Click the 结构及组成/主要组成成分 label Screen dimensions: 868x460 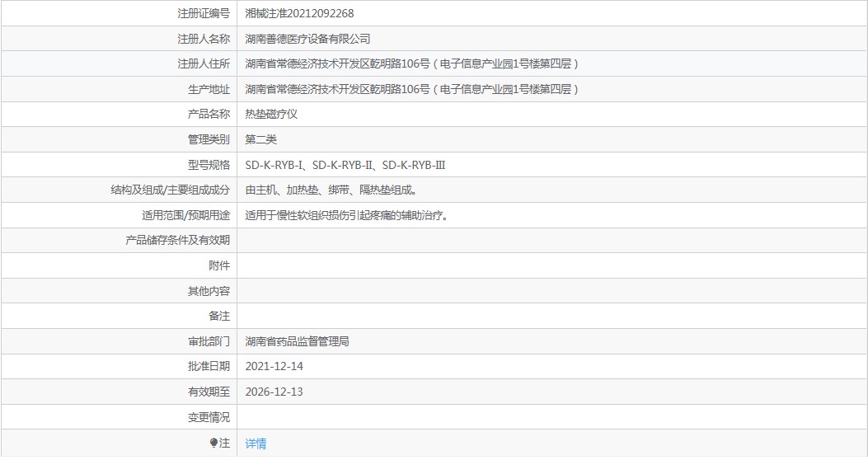[171, 190]
